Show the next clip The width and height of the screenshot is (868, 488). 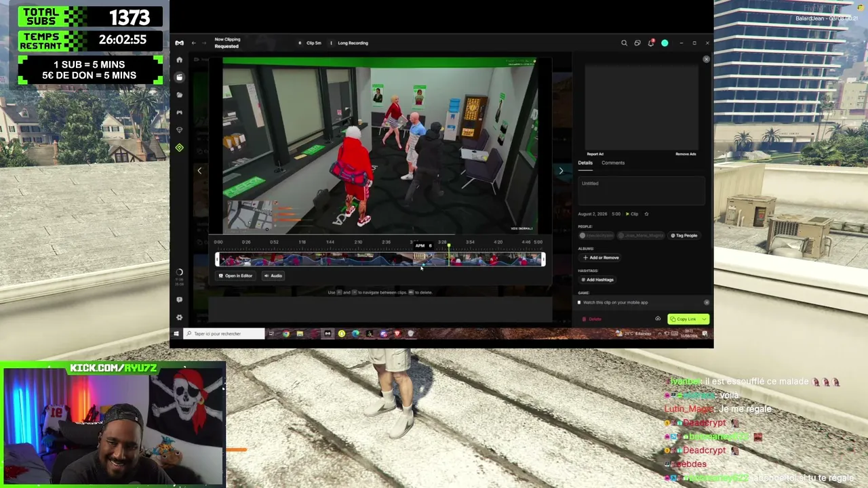561,171
